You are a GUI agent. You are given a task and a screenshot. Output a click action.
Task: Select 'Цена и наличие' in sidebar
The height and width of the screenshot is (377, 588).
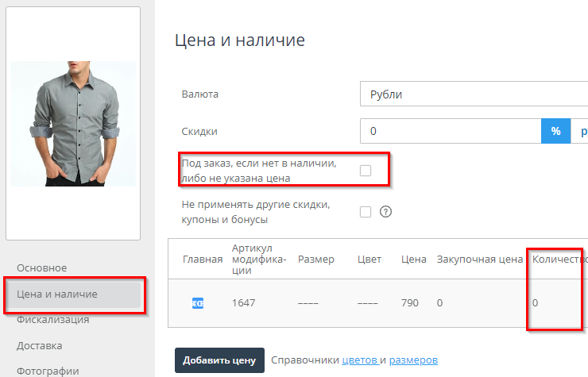57,294
